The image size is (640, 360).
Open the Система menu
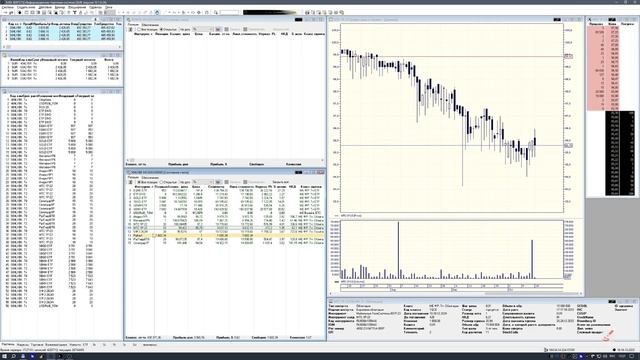[x=7, y=7]
